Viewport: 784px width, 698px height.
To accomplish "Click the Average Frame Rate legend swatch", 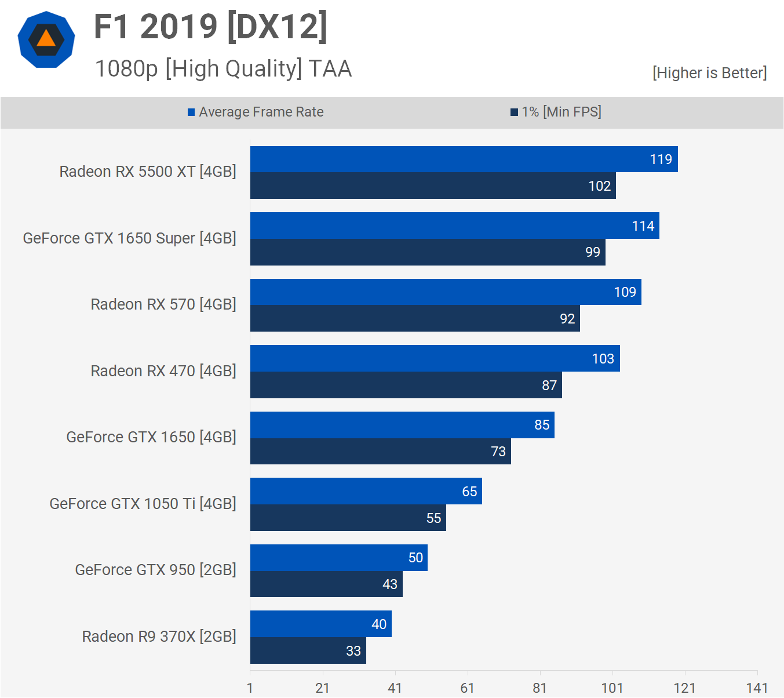I will click(x=191, y=112).
